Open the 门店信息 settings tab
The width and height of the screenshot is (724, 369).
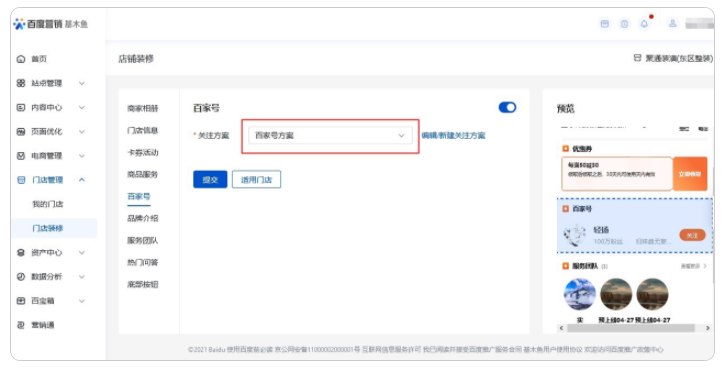click(143, 131)
